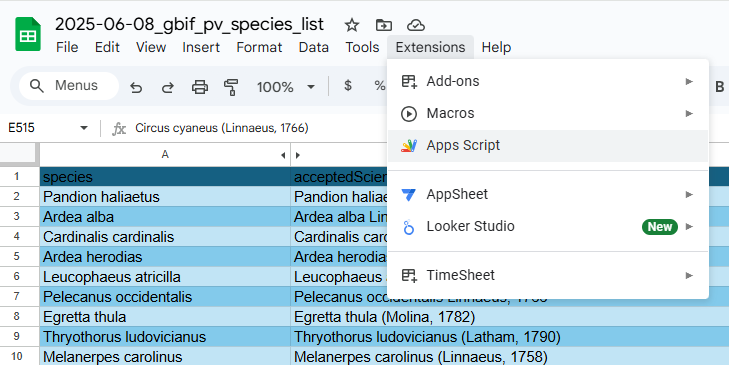
Task: Expand the Macros submenu
Action: (548, 113)
